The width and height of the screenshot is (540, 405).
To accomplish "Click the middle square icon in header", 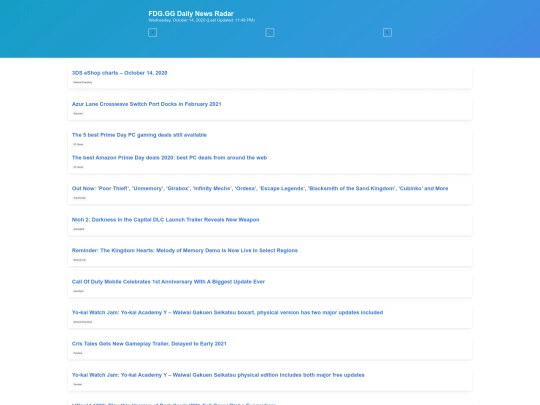I will pyautogui.click(x=270, y=32).
